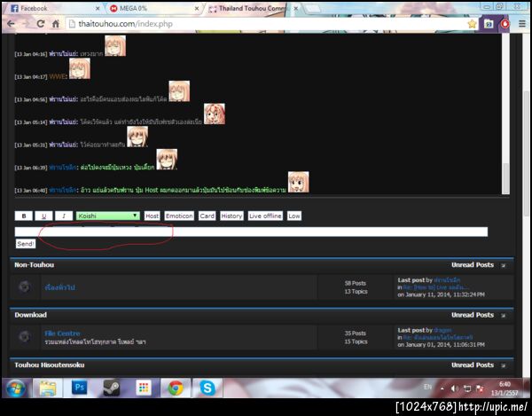The image size is (532, 416).
Task: Close the MEGA 0% tab
Action: click(x=197, y=9)
